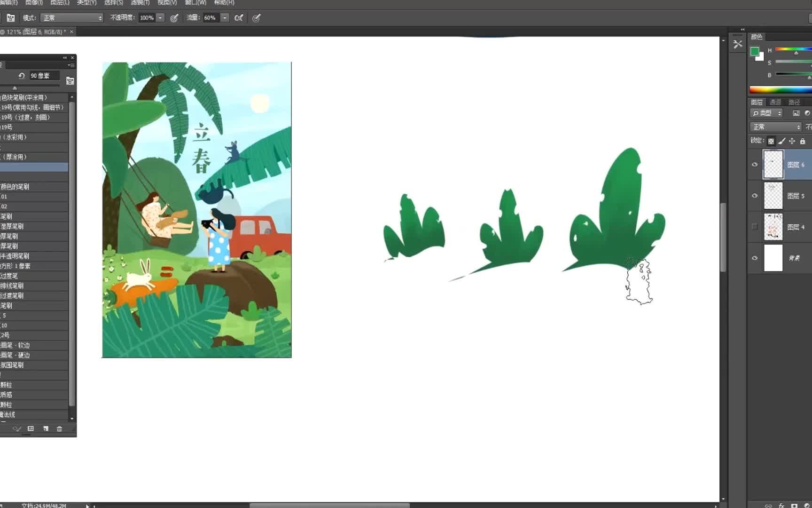
Task: Lock transparent pixels icon
Action: pyautogui.click(x=771, y=141)
